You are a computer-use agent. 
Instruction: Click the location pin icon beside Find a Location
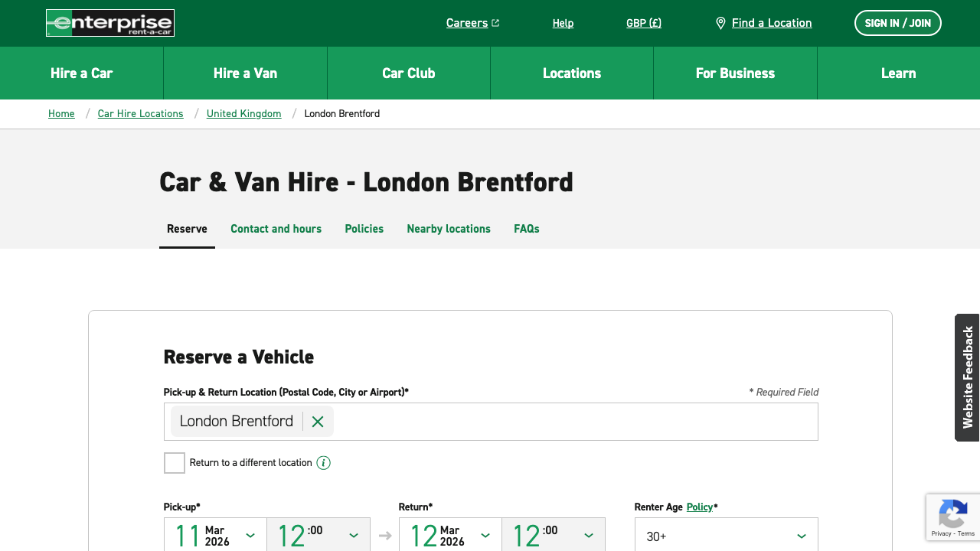pyautogui.click(x=720, y=23)
